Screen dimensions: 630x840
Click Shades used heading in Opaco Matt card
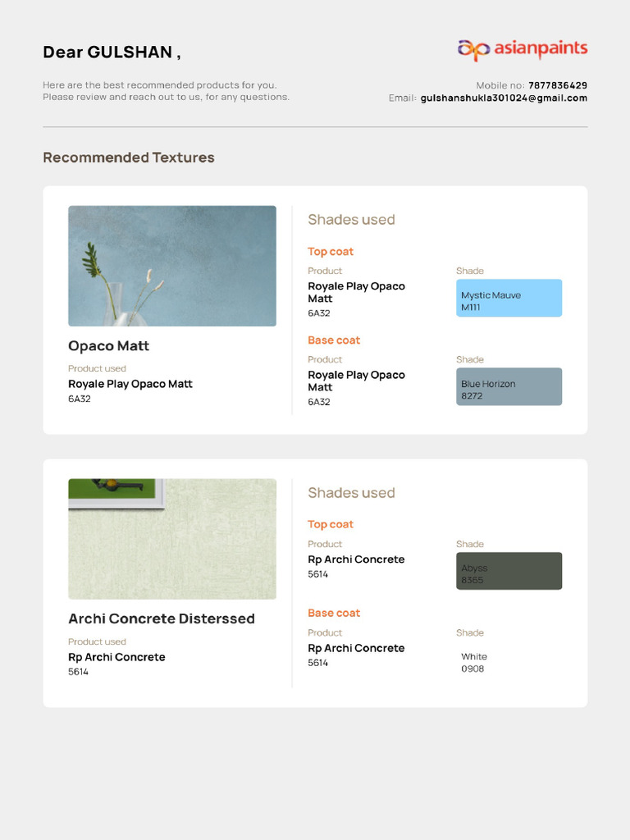click(x=351, y=220)
